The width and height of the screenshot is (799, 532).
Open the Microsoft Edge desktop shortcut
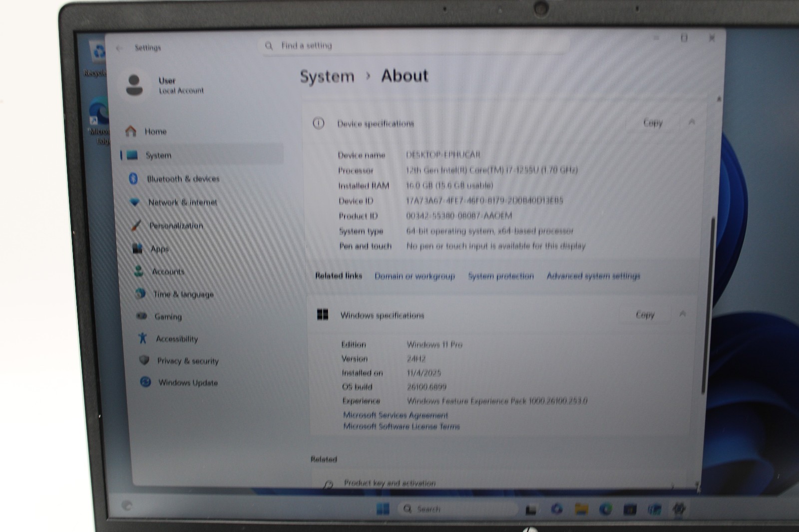pyautogui.click(x=98, y=120)
